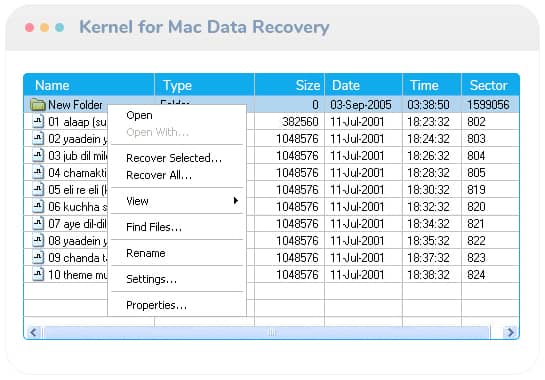The width and height of the screenshot is (545, 380).
Task: Select the New Folder folder icon
Action: tap(38, 105)
